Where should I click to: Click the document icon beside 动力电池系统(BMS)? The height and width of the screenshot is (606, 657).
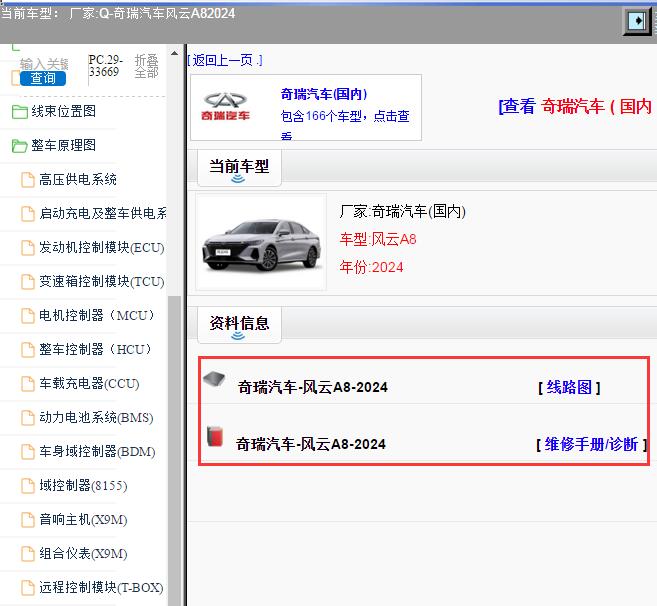click(28, 417)
